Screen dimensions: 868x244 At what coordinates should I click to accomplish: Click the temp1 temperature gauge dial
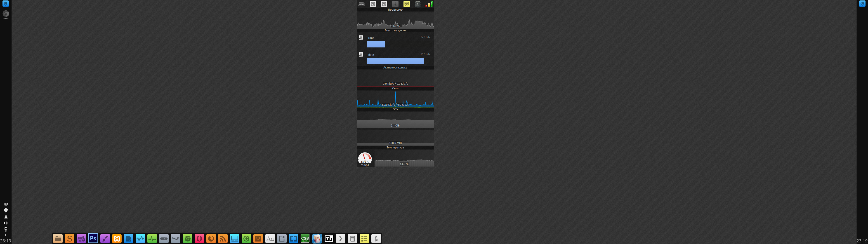pyautogui.click(x=365, y=158)
